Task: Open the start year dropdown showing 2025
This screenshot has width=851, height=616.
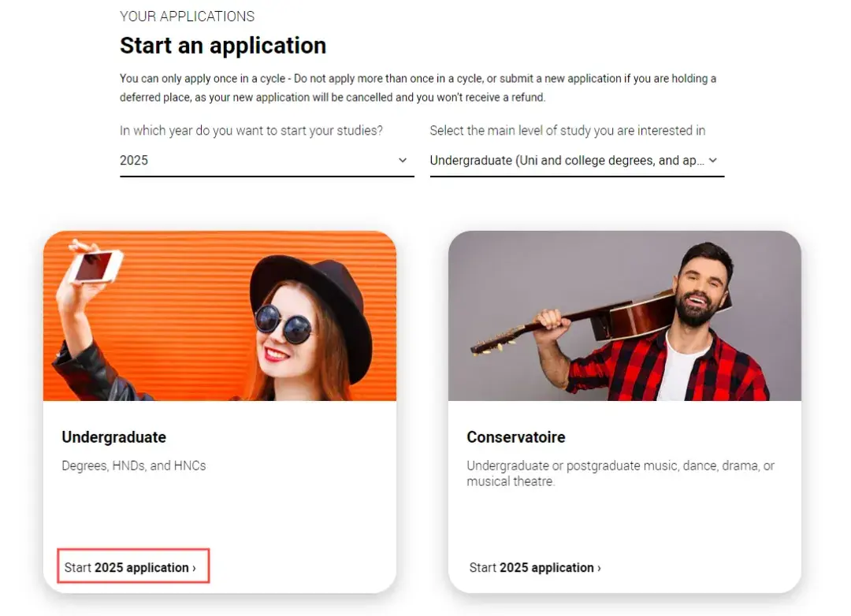Action: click(260, 161)
